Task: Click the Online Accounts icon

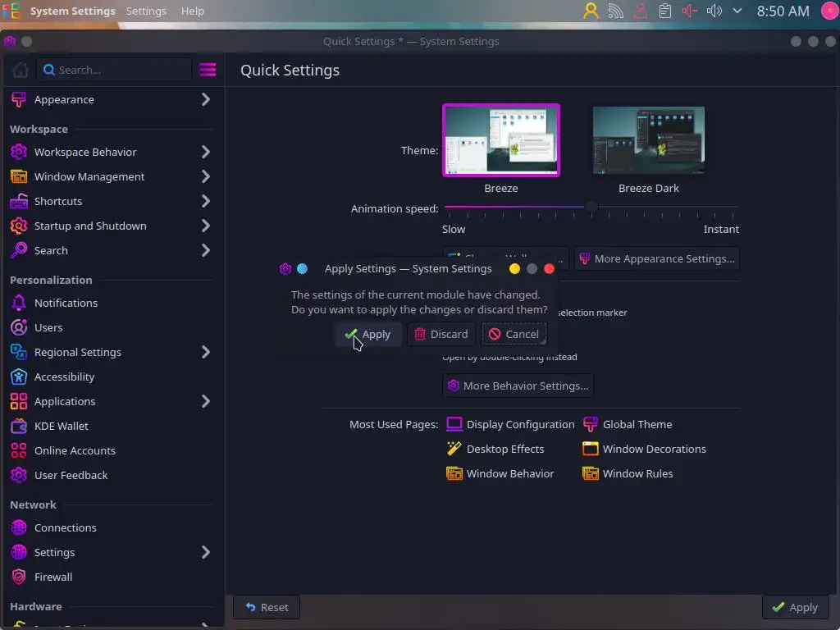Action: pyautogui.click(x=19, y=451)
